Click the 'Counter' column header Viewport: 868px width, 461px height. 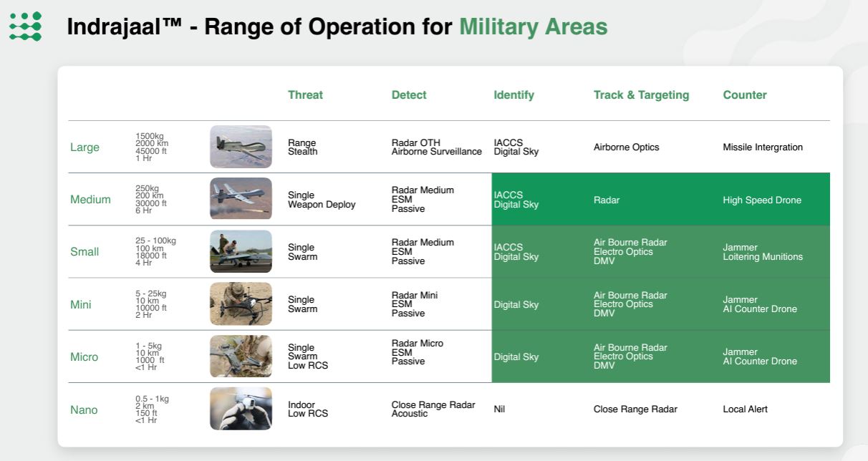click(x=745, y=94)
